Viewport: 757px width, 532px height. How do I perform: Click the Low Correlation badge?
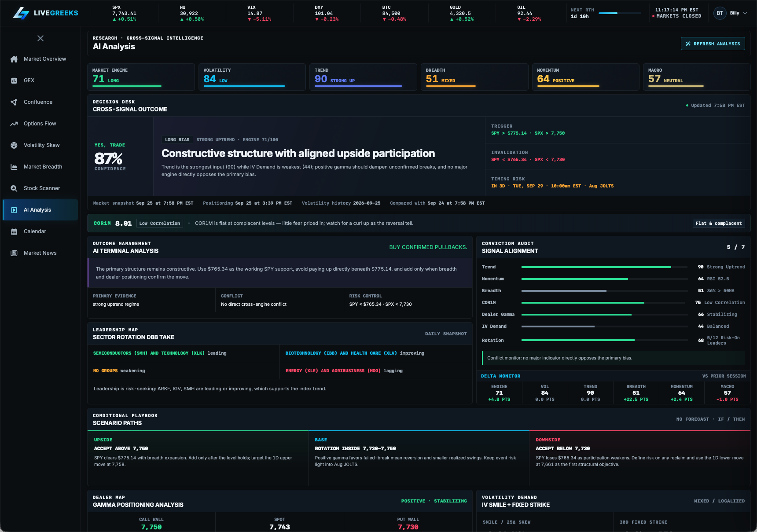coord(160,223)
